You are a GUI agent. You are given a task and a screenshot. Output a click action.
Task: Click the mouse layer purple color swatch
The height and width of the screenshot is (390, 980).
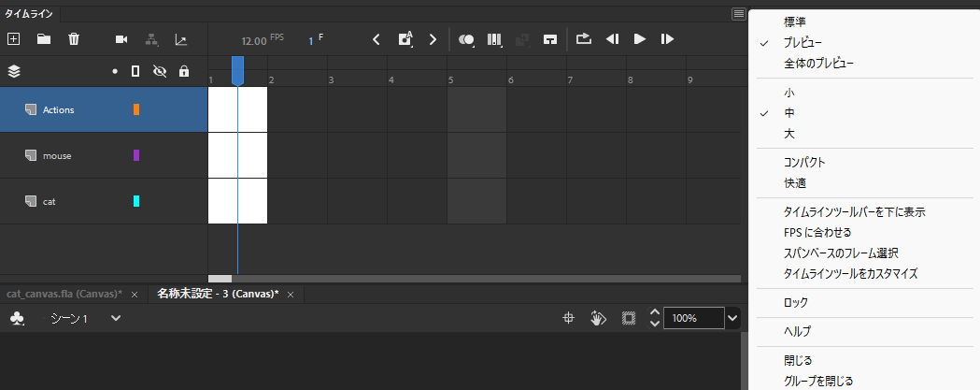coord(136,155)
